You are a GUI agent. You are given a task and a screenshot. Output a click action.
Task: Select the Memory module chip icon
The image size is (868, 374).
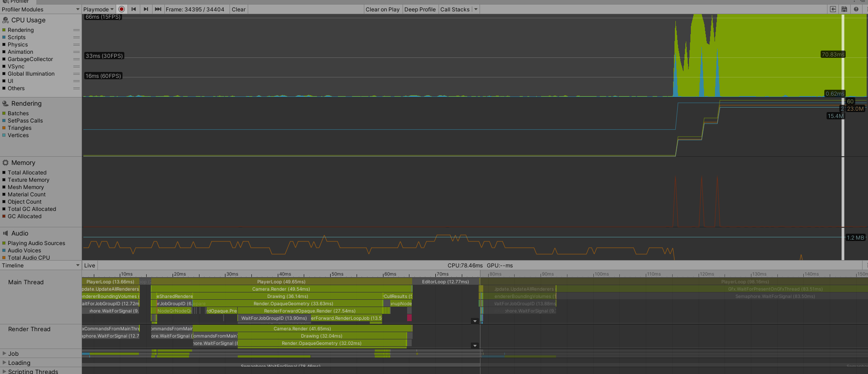[x=5, y=163]
